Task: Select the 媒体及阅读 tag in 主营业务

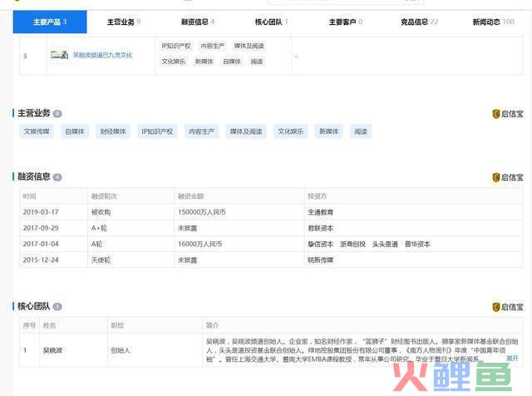Action: 246,131
